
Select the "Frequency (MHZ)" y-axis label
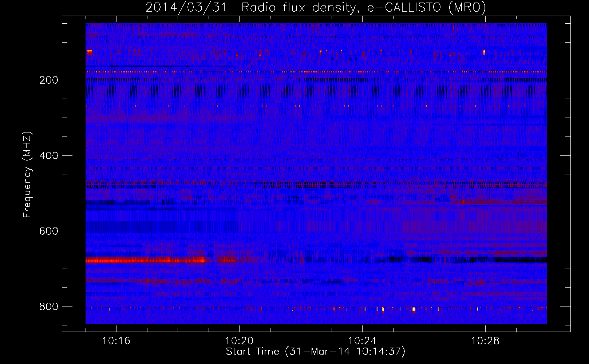click(27, 174)
